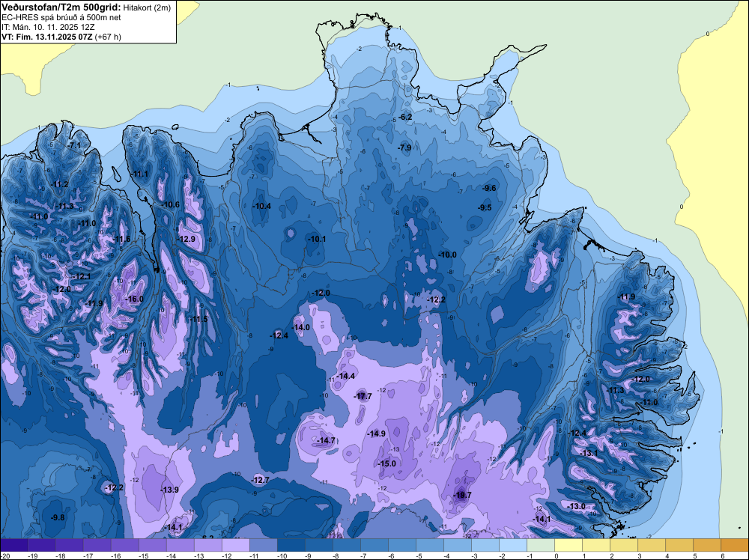Click the -14.9 temperature label

click(x=377, y=433)
